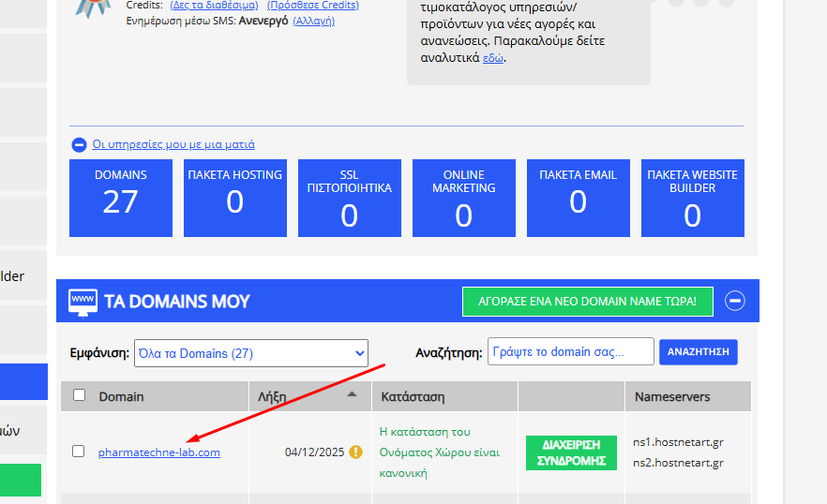This screenshot has height=504, width=827.
Task: Open the Online Marketing tile
Action: [x=464, y=198]
